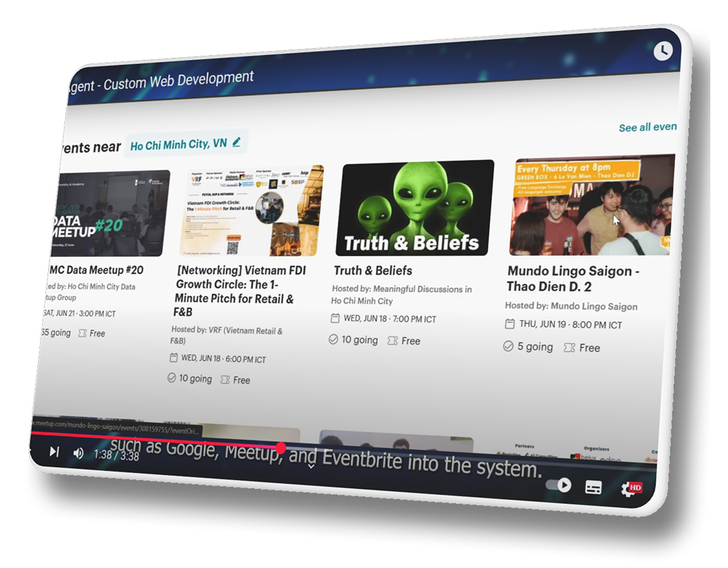Toggle the autoplay switch
Viewport: 728px width, 568px height.
click(559, 485)
